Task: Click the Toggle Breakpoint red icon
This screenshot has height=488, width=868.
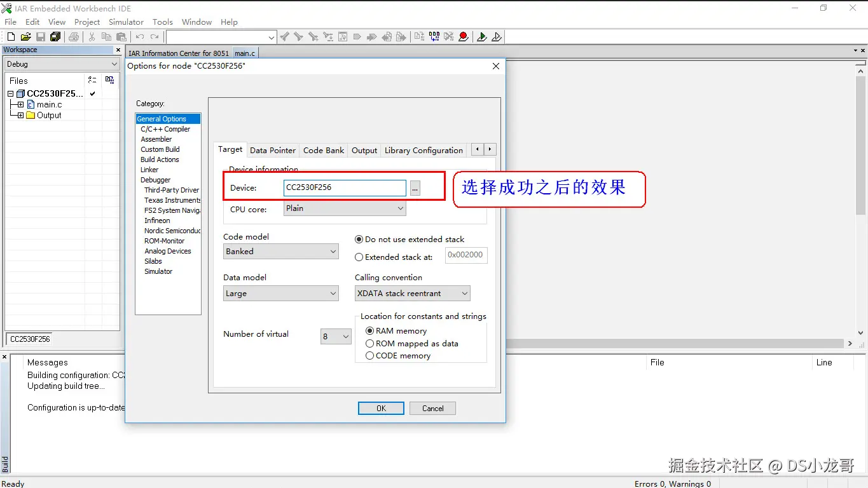Action: [x=464, y=37]
